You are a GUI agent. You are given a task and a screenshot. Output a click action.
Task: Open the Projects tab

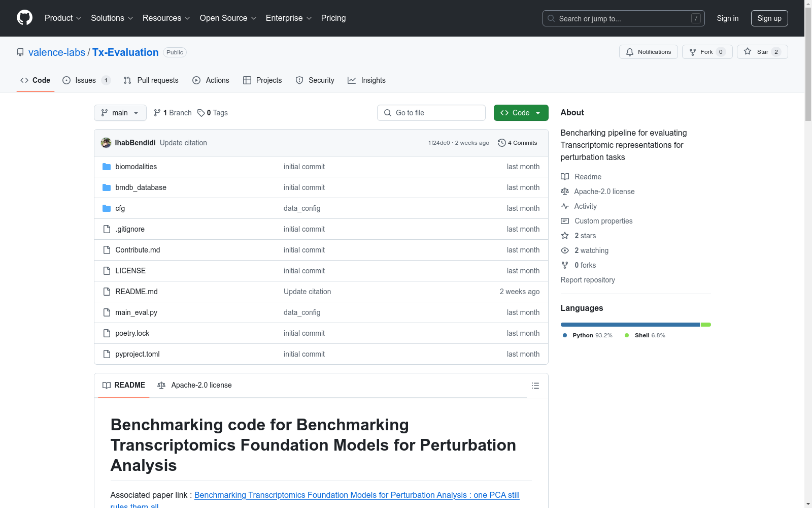tap(262, 80)
